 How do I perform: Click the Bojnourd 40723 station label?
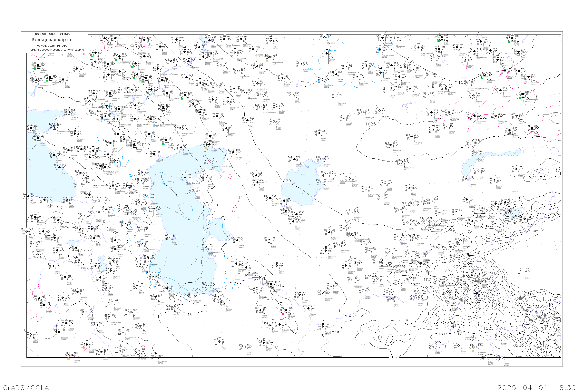coord(262,297)
